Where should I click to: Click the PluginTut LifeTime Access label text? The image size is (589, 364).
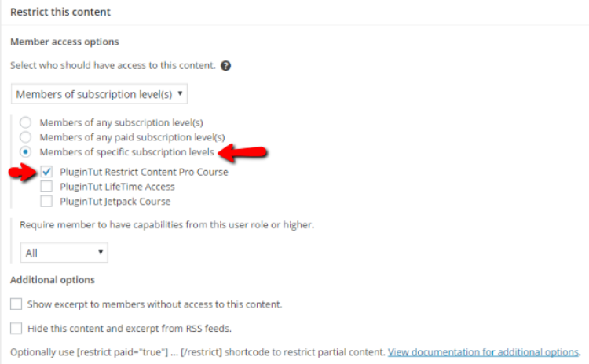[117, 187]
